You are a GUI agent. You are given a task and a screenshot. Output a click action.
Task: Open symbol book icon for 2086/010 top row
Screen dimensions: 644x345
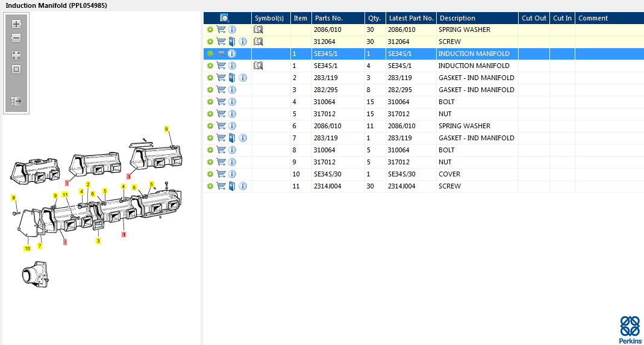point(258,30)
